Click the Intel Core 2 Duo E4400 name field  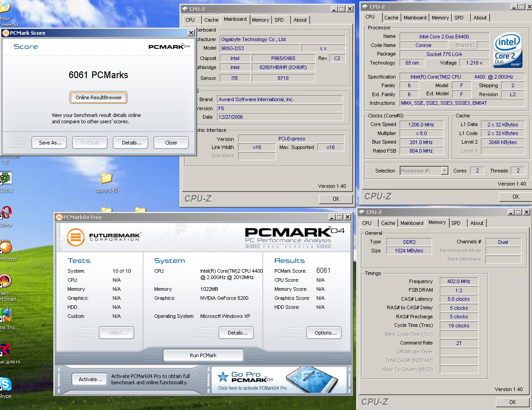(444, 37)
